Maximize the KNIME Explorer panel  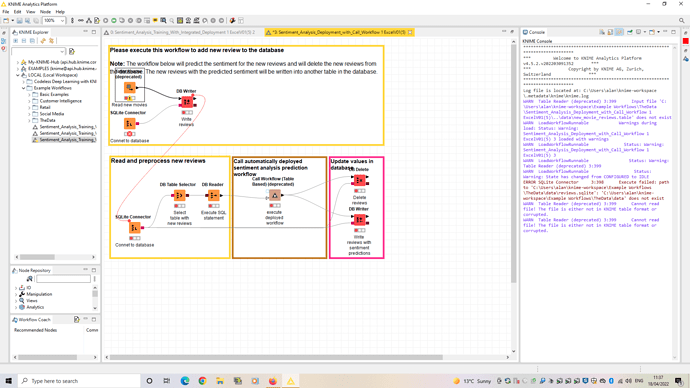click(94, 32)
